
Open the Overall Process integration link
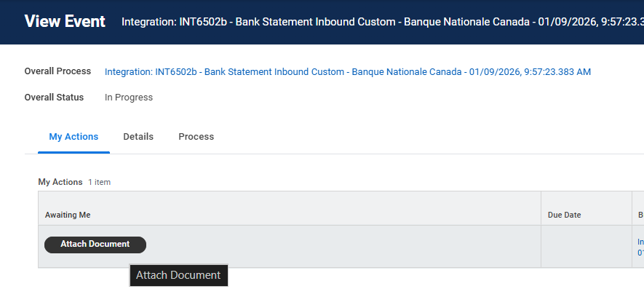tap(348, 72)
